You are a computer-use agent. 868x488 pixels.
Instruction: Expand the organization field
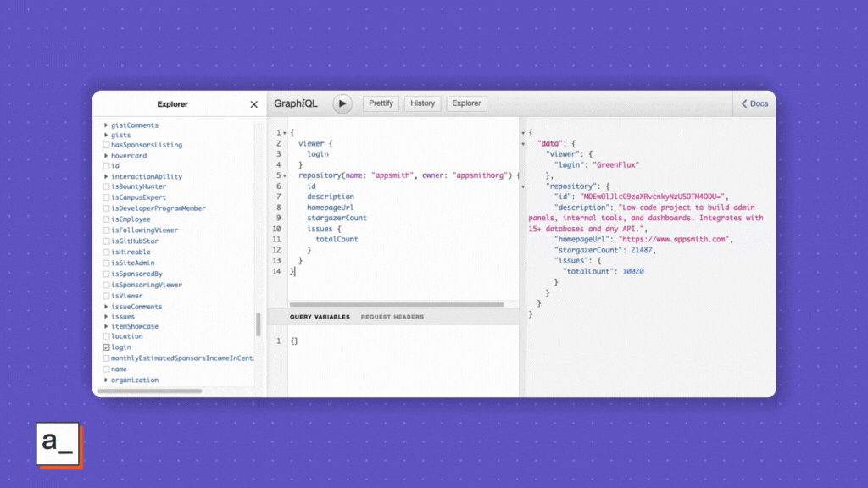tap(106, 380)
